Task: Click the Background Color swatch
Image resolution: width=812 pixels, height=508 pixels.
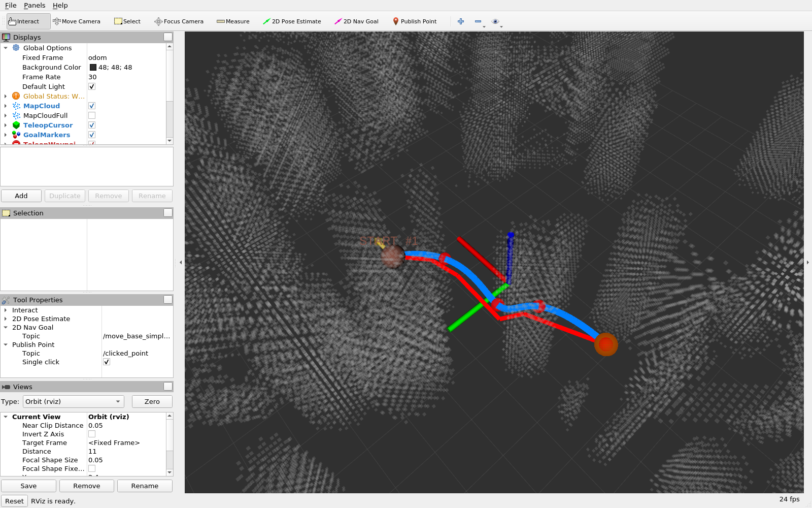Action: pos(93,67)
